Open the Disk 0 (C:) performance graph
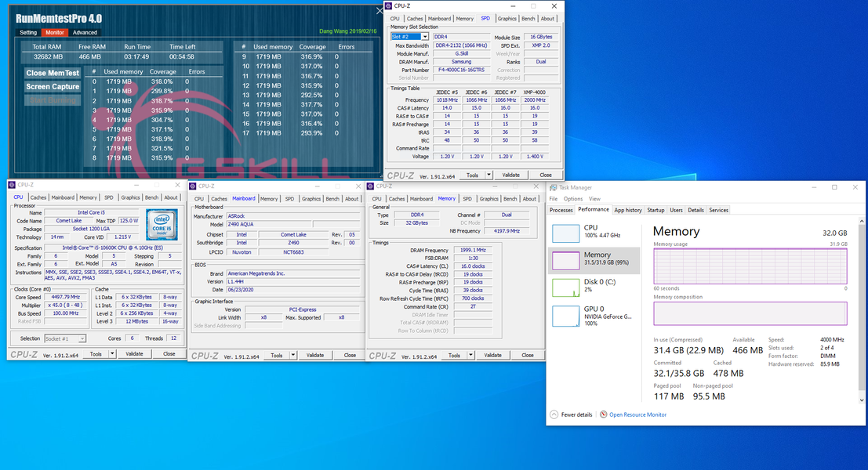 tap(567, 287)
